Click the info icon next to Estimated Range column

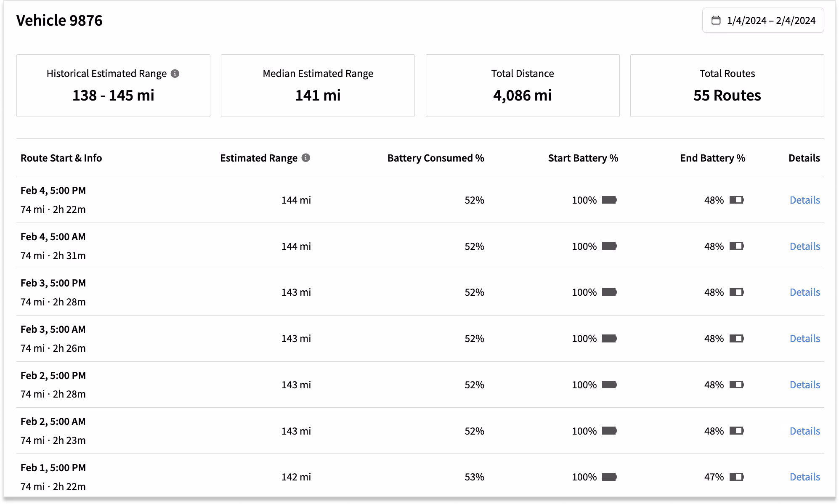click(306, 158)
